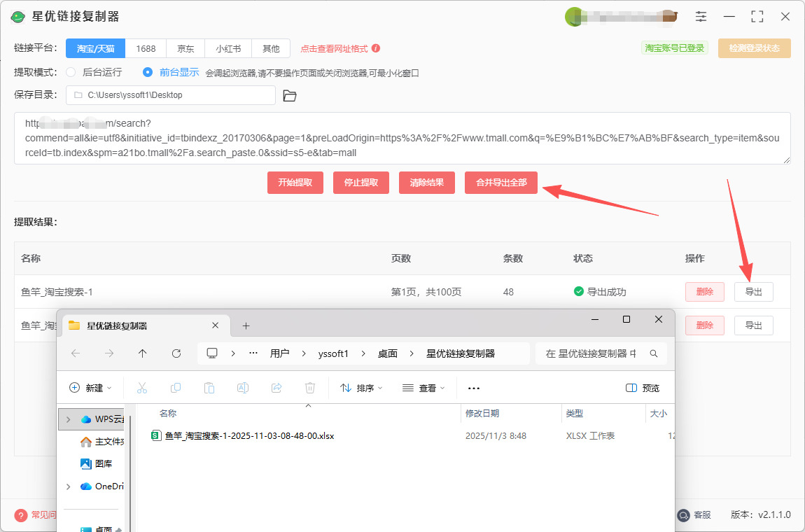
Task: Close the 星优链接复制器 Explorer tab
Action: pos(215,325)
